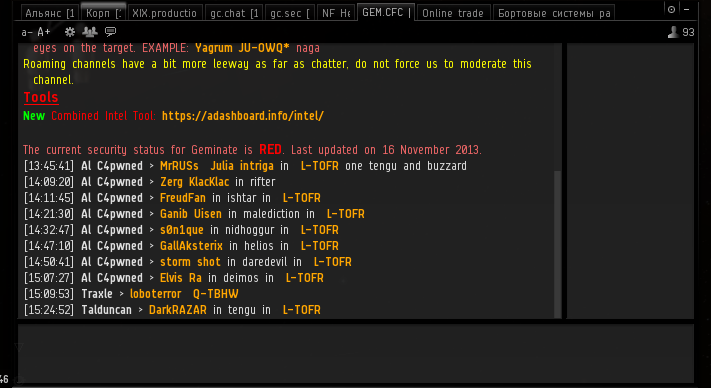Open the gc.sec tab
This screenshot has width=711, height=388.
pyautogui.click(x=290, y=13)
